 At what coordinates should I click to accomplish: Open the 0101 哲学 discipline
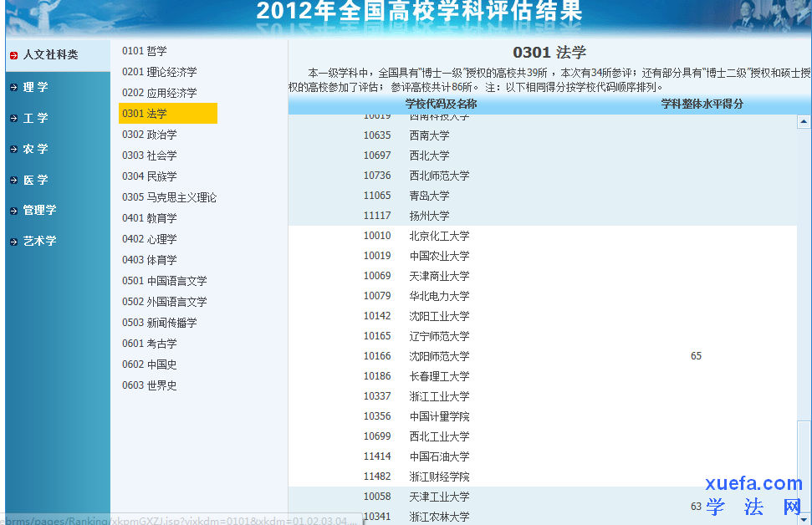pos(145,51)
